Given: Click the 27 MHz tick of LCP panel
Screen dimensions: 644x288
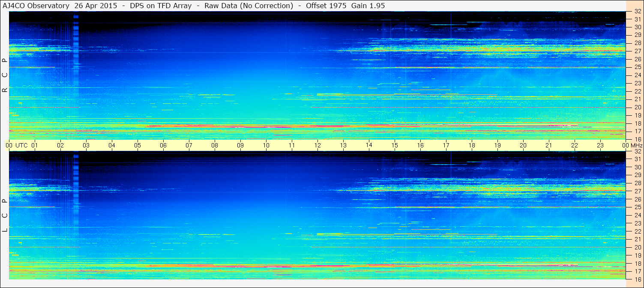Looking at the screenshot, I should click(x=637, y=191).
